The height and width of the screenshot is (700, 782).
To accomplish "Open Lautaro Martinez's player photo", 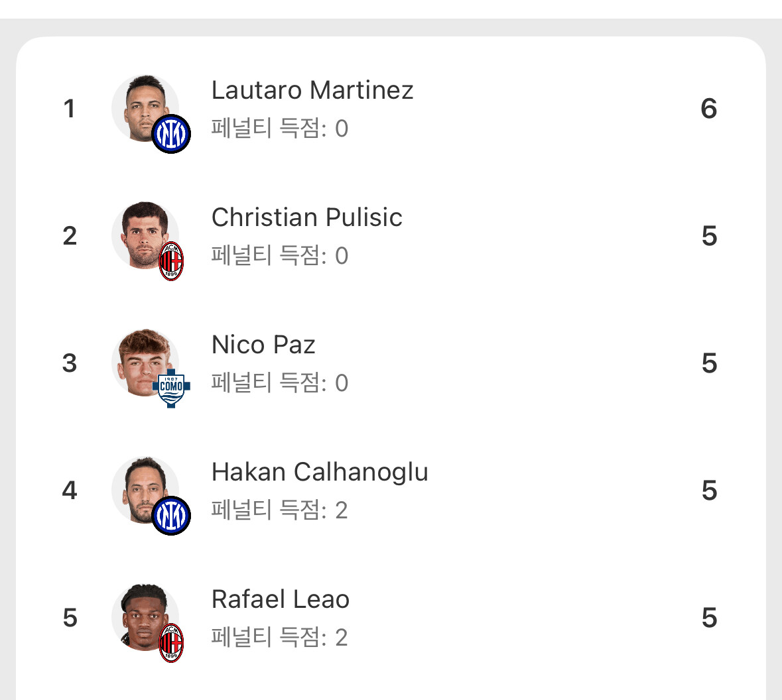I will (x=143, y=105).
